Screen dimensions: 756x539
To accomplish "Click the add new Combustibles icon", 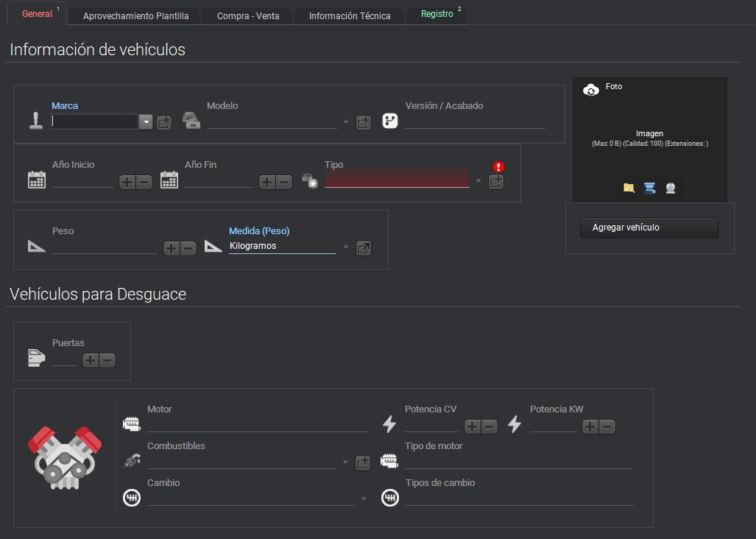I will coord(363,463).
